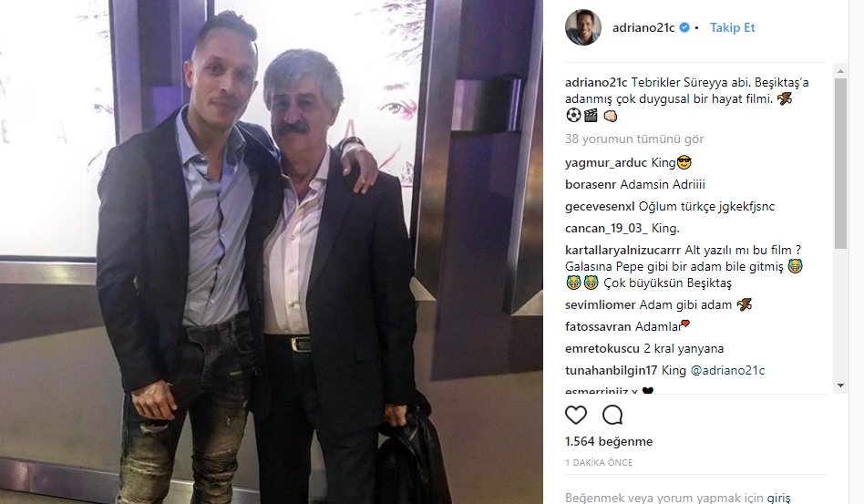The image size is (864, 504).
Task: Click the posted photo of two men
Action: click(x=271, y=252)
